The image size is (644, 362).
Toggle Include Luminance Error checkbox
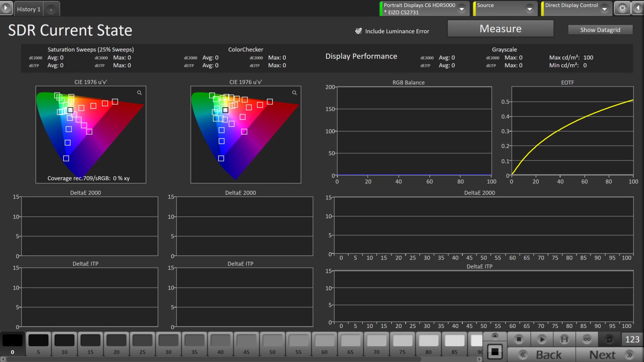coord(358,31)
